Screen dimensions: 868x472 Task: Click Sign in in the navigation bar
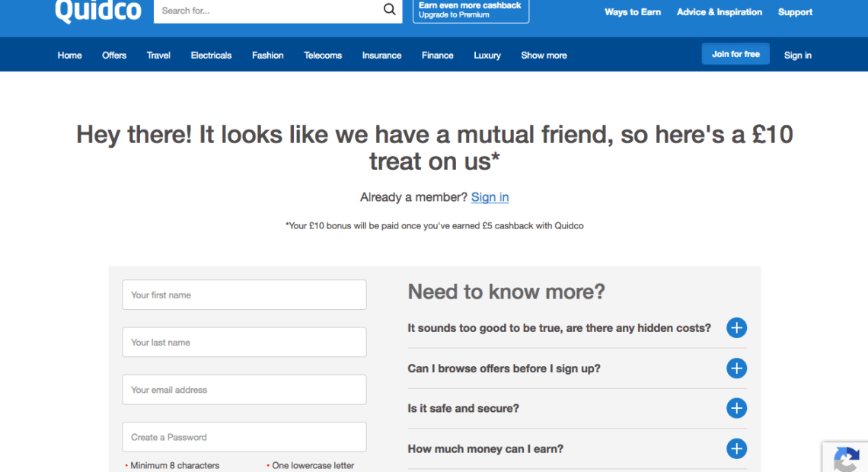pos(798,56)
